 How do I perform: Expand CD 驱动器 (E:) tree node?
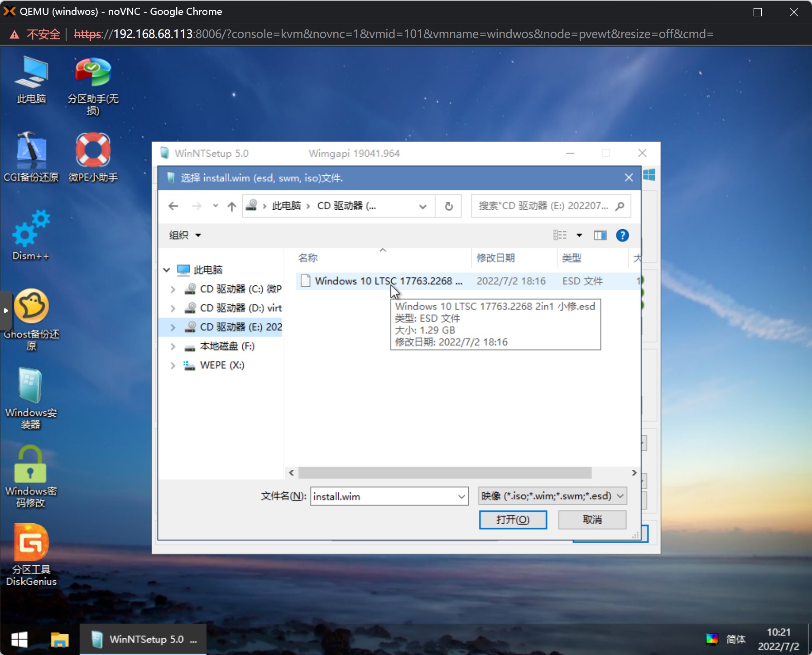click(x=173, y=327)
